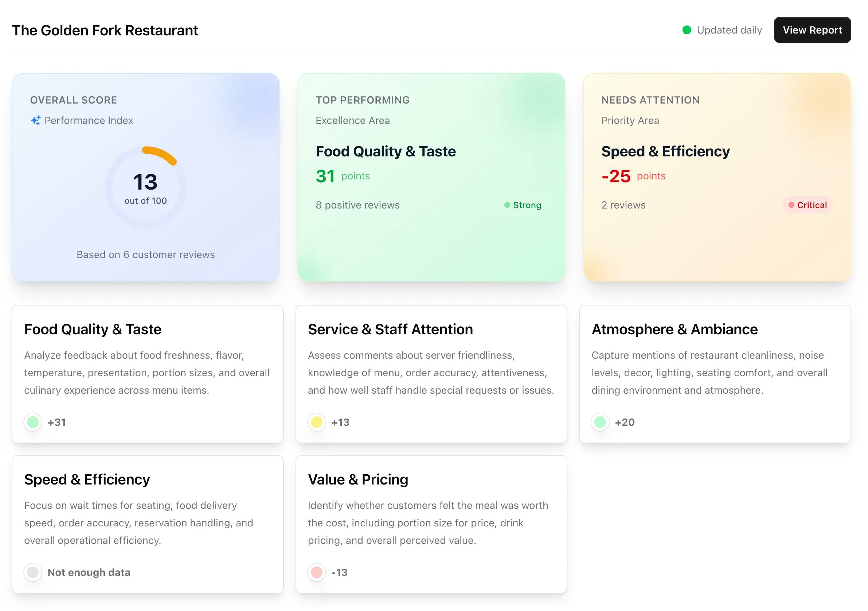This screenshot has height=611, width=868.
Task: Click the NEEDS ATTENTION label
Action: pyautogui.click(x=650, y=100)
